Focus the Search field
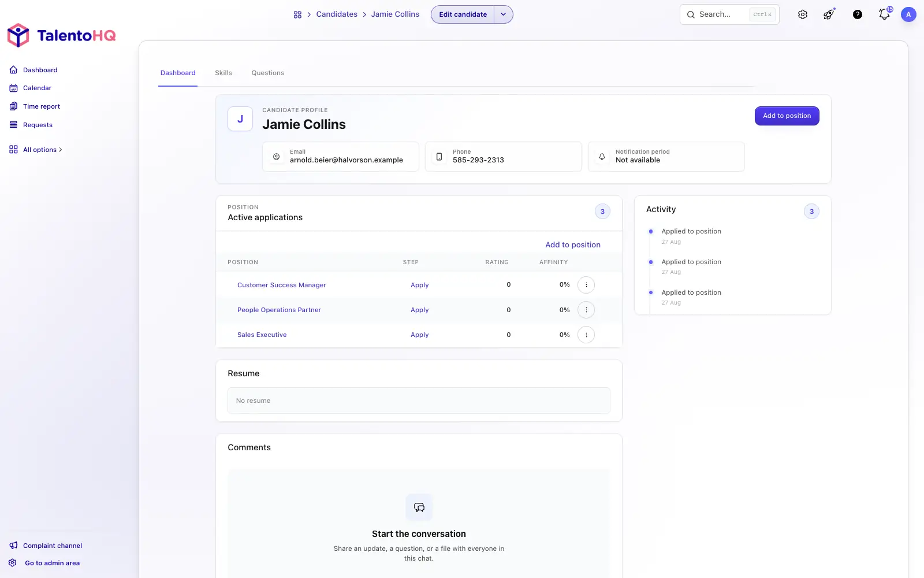This screenshot has height=578, width=924. [x=729, y=14]
